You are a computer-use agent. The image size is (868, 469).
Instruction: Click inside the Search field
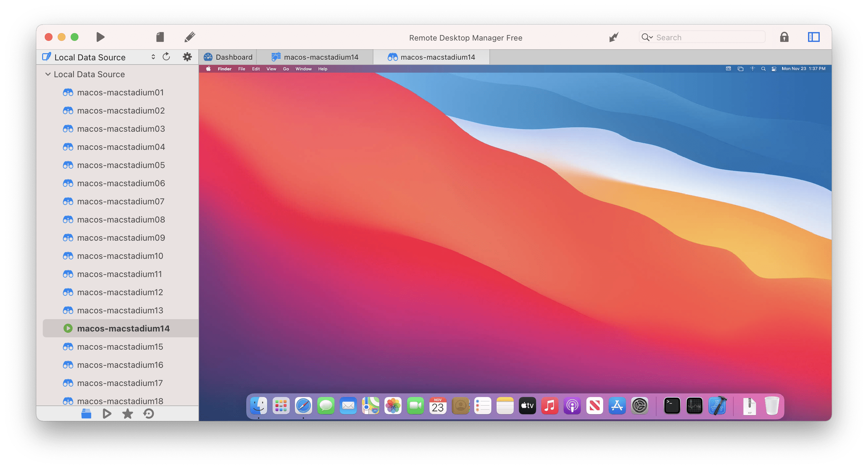click(704, 37)
